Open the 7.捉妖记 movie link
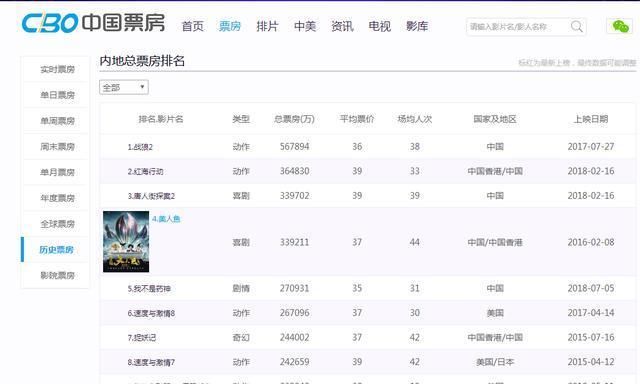The height and width of the screenshot is (384, 640). tap(142, 337)
